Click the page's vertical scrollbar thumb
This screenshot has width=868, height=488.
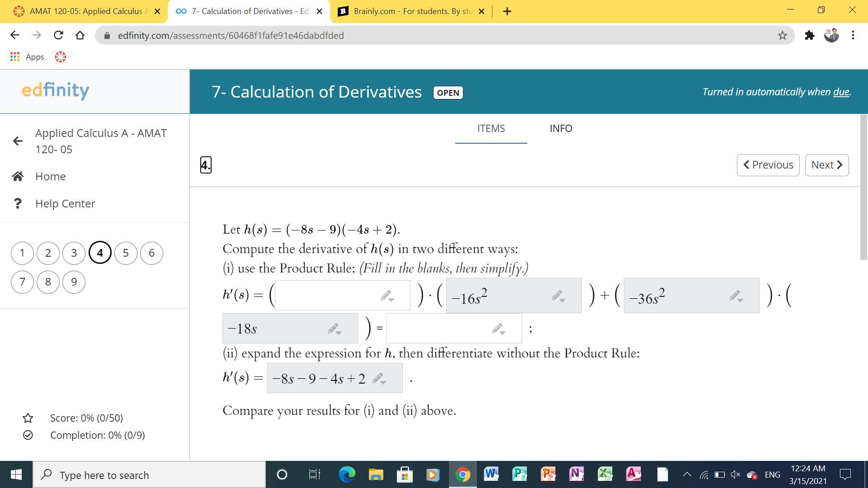pyautogui.click(x=863, y=188)
